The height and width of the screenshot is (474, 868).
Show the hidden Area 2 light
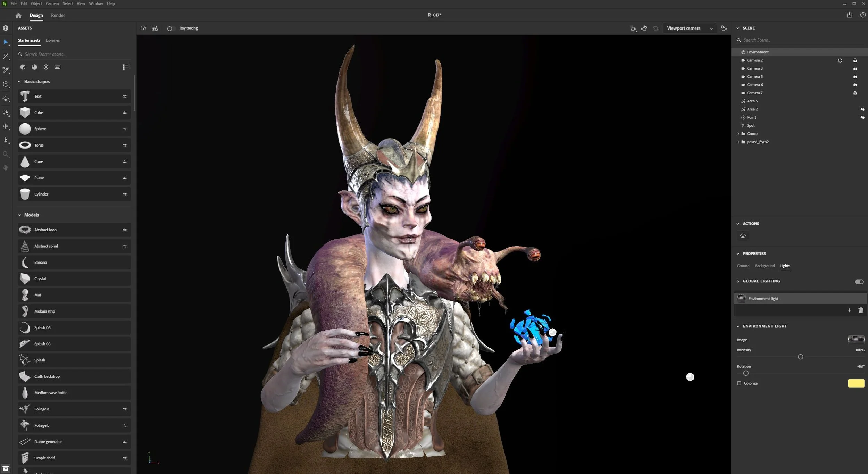pyautogui.click(x=862, y=109)
